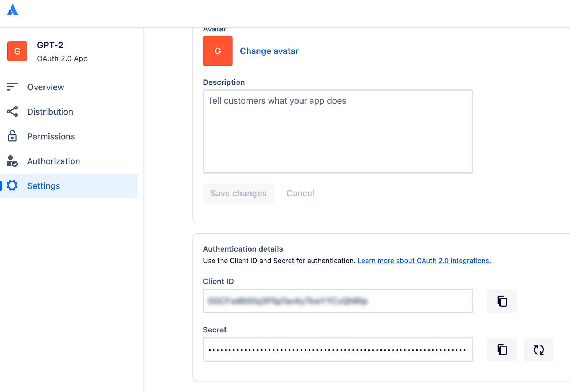Copy the Client ID with its copy icon
Image resolution: width=570 pixels, height=392 pixels.
click(502, 301)
